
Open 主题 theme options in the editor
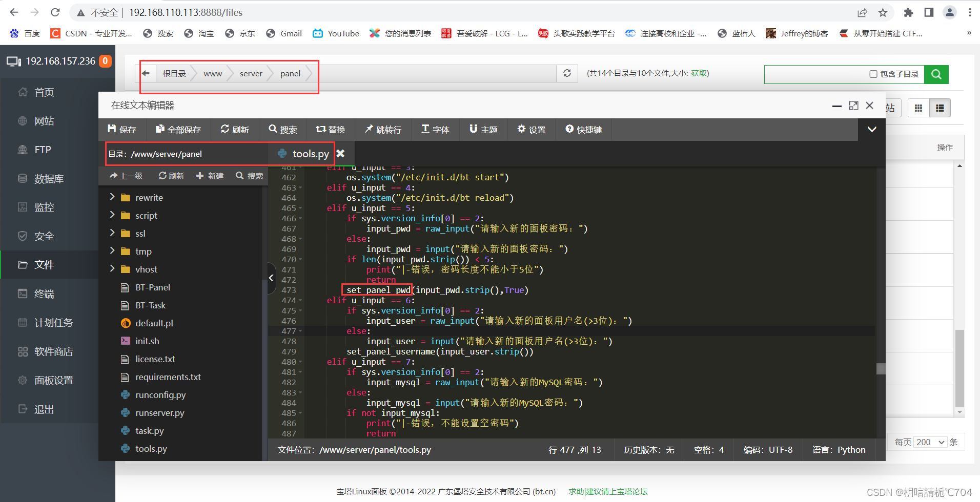[x=483, y=130]
